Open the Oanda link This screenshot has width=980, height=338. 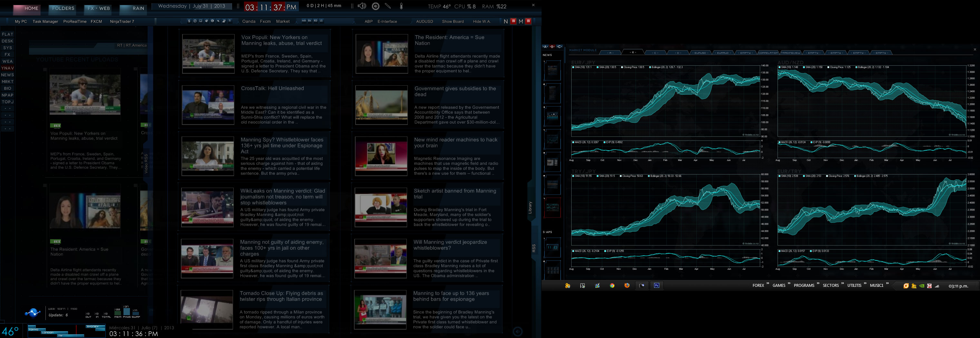(249, 22)
